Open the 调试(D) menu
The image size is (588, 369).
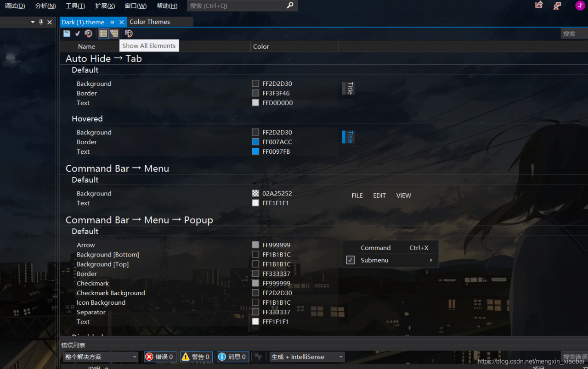point(15,6)
